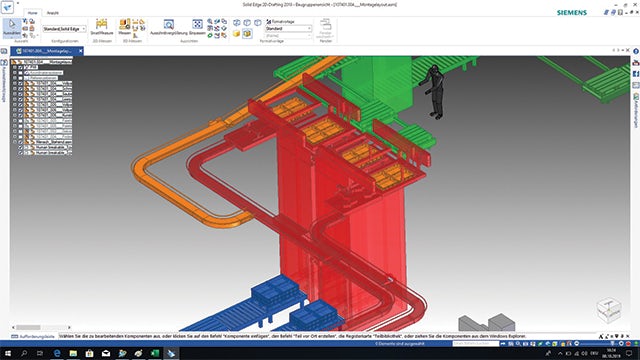
Task: Select the Auswählen arrow tool
Action: pyautogui.click(x=11, y=28)
